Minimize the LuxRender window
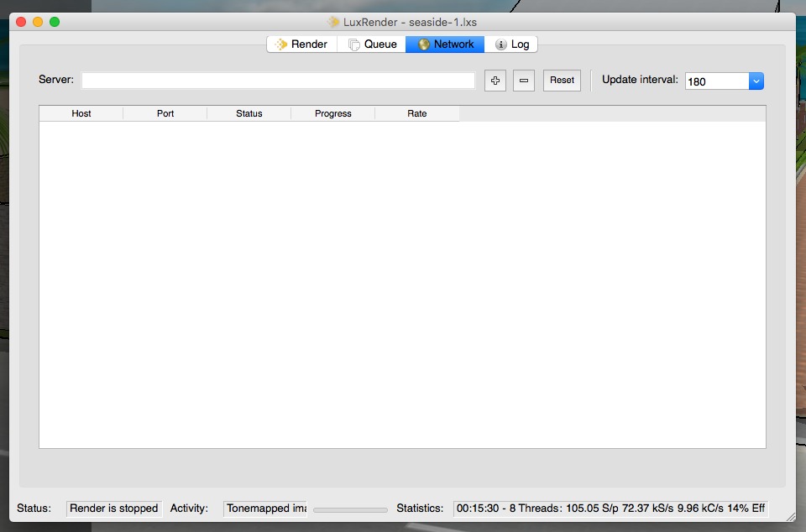 click(38, 22)
